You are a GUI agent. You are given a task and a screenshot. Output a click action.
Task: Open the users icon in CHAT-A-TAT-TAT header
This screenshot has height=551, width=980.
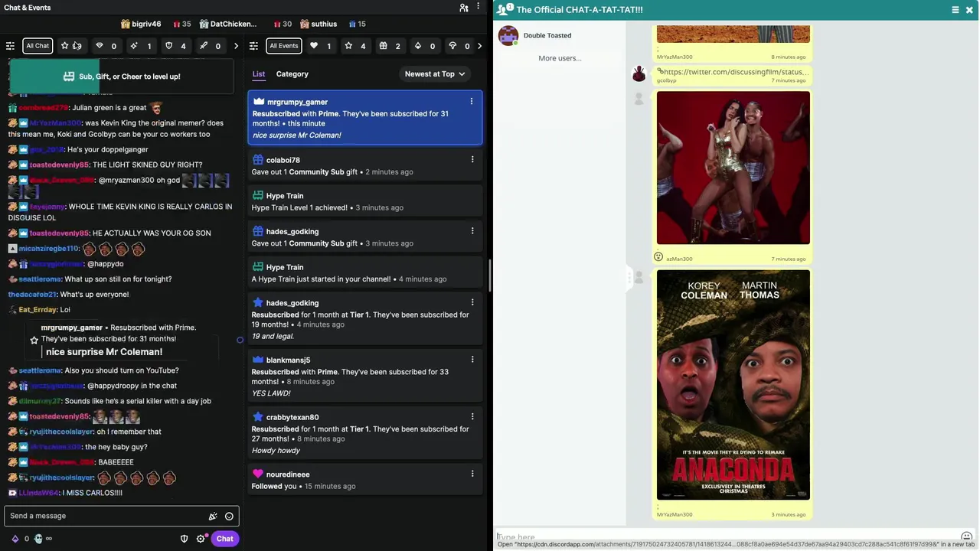coord(505,9)
